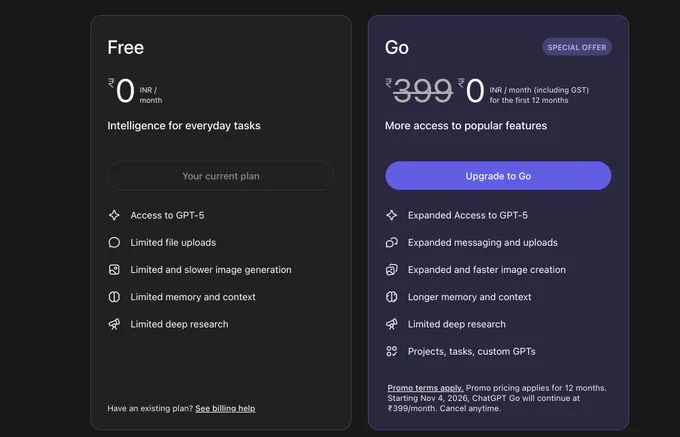Click the Your current plan button
This screenshot has width=680, height=437.
221,176
